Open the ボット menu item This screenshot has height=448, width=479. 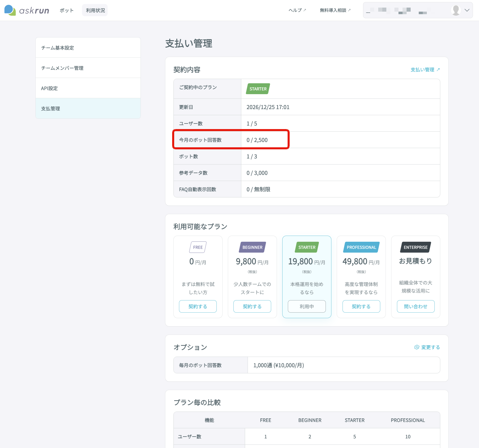pyautogui.click(x=67, y=10)
